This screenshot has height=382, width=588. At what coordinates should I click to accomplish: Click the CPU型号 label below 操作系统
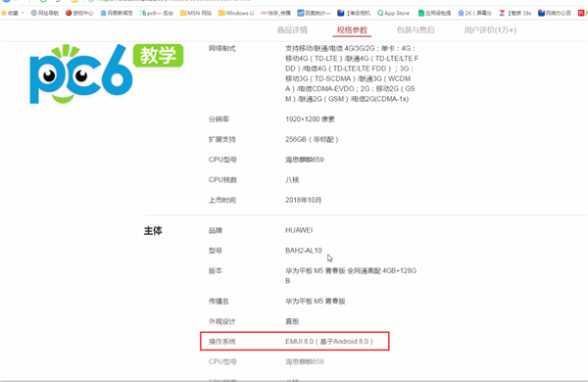(x=222, y=361)
